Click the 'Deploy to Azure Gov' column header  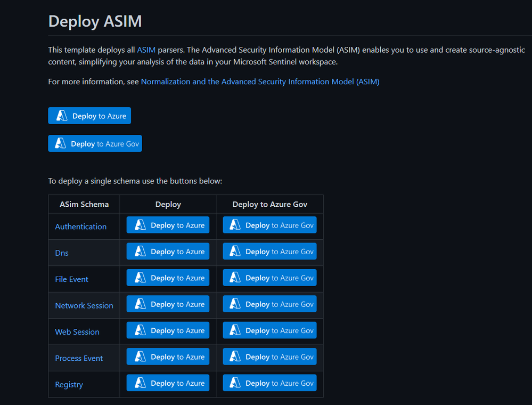point(270,205)
